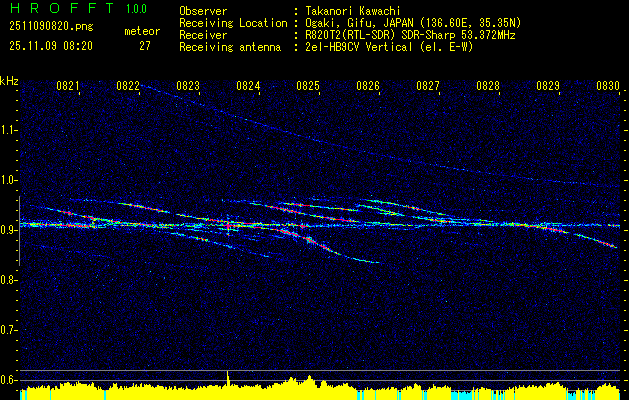Click the 0.8 kHz axis label
Image resolution: width=629 pixels, height=400 pixels.
9,280
